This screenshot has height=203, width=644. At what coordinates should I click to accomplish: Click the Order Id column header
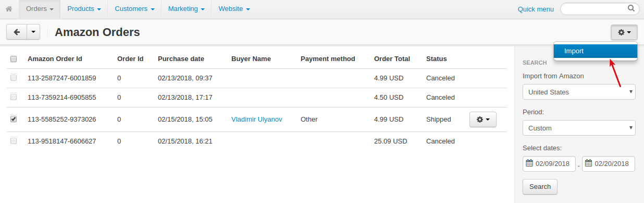pos(130,58)
